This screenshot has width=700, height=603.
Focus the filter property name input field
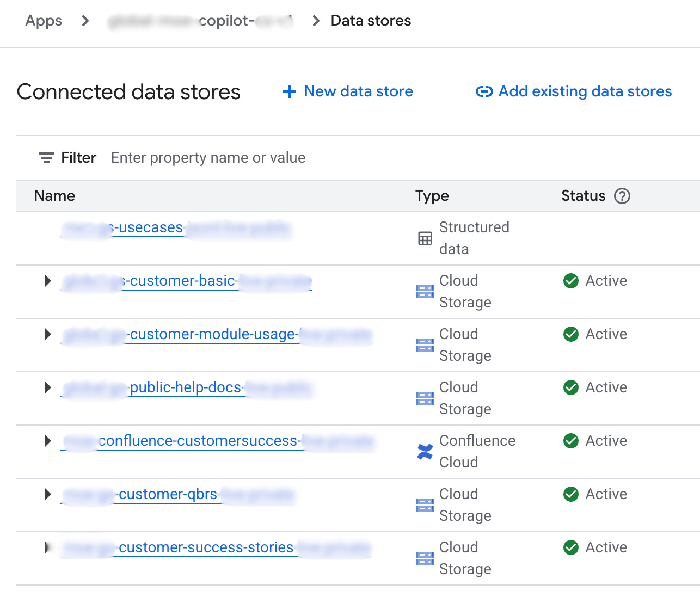coord(208,158)
